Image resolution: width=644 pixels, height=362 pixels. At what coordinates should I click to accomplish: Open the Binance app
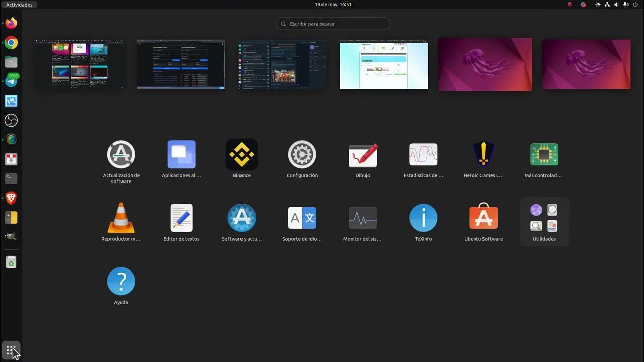(x=242, y=155)
